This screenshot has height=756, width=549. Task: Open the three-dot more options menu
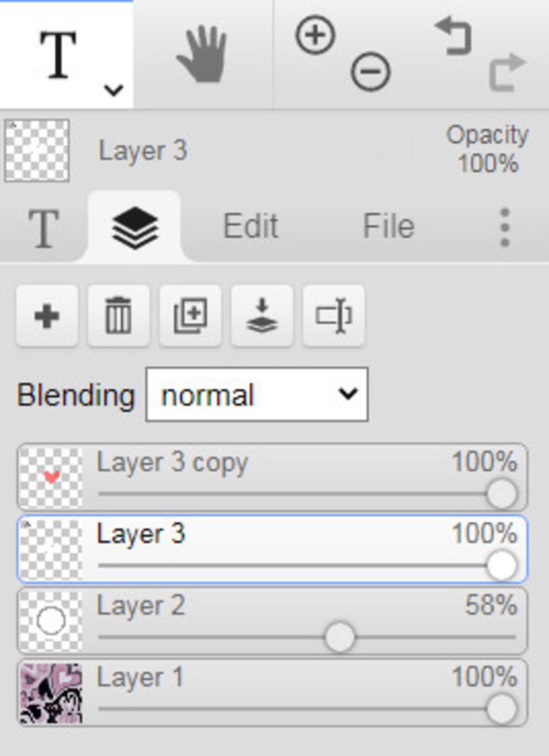coord(505,227)
